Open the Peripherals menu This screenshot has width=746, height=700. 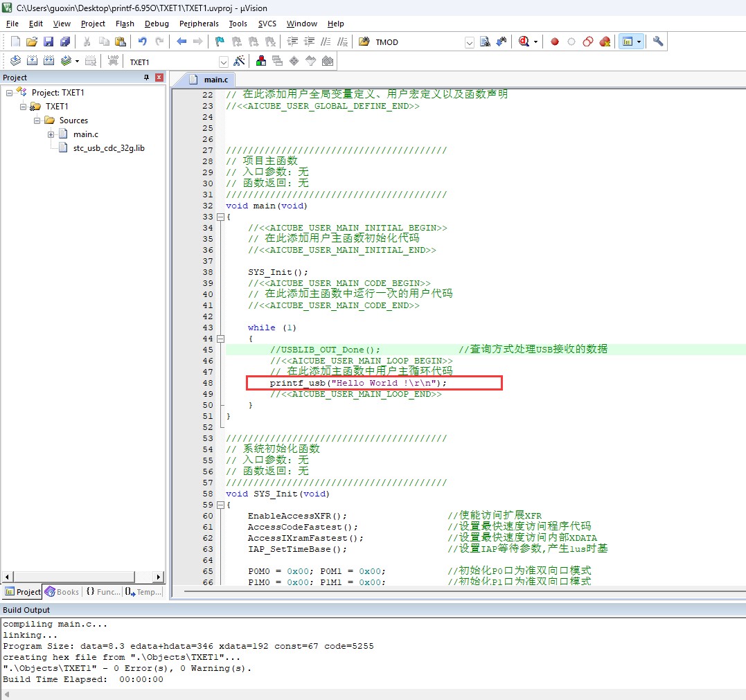click(198, 24)
